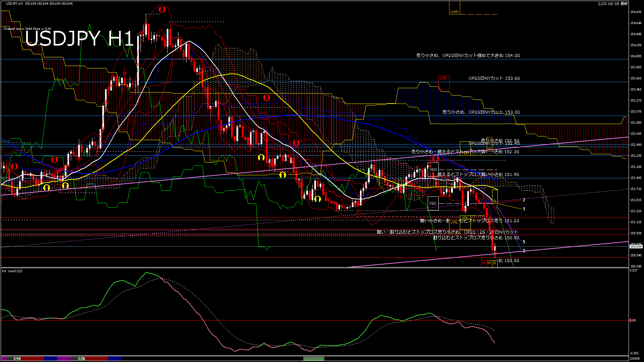Click the MACD scale value -0.365
This screenshot has width=644, height=362.
coord(634,353)
